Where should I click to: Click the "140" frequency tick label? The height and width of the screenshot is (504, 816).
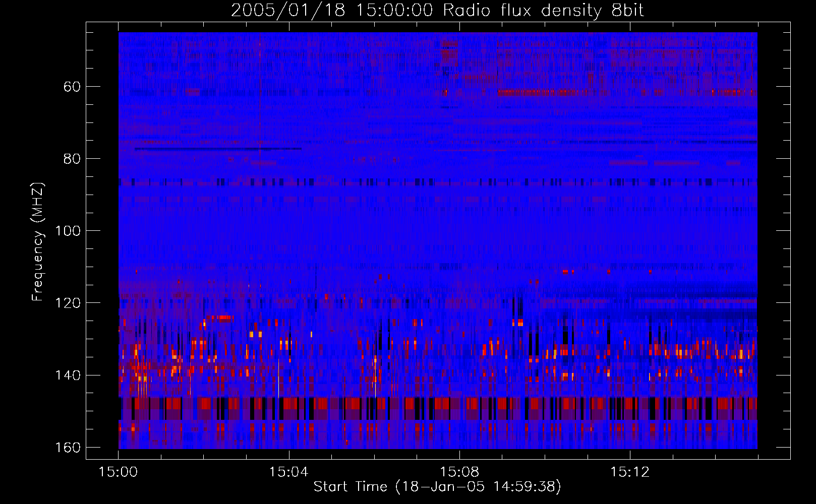[x=67, y=375]
